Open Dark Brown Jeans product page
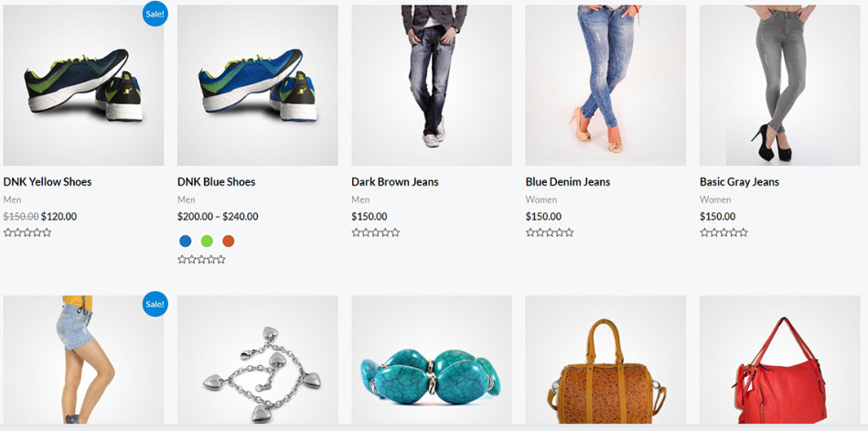 click(x=395, y=182)
